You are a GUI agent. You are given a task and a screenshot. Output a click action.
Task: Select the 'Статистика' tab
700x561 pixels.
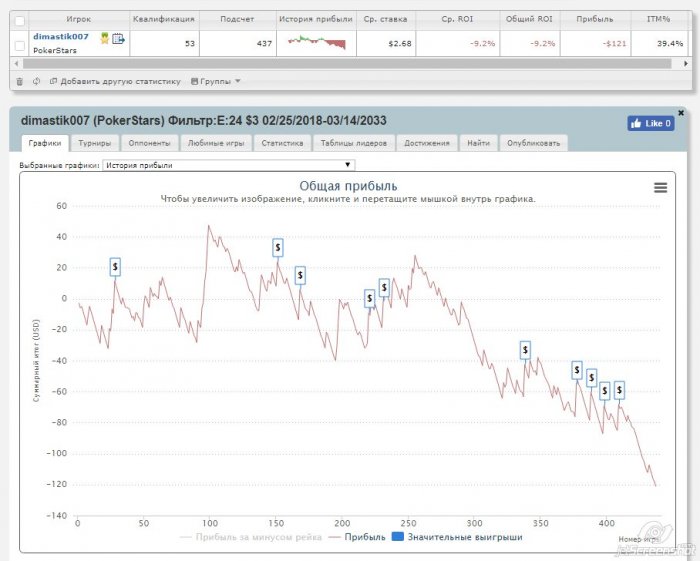282,143
